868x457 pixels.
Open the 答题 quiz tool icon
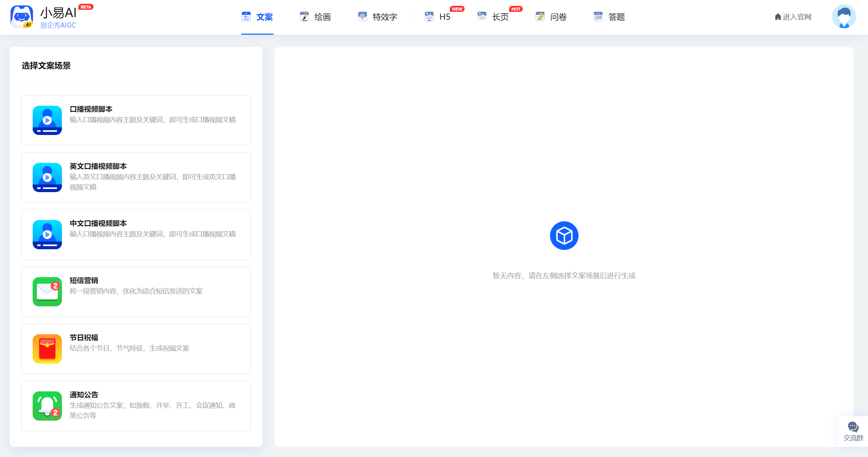[598, 16]
